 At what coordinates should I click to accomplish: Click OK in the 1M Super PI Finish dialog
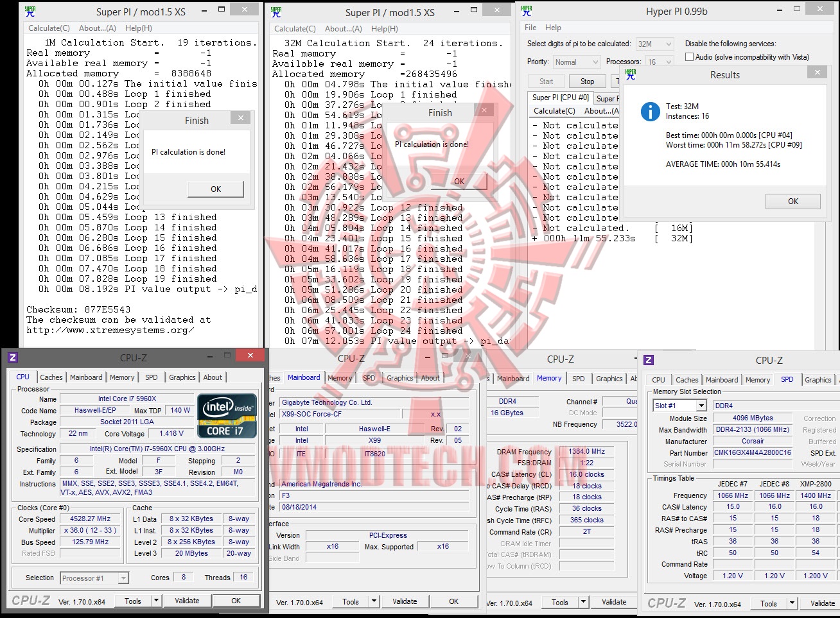click(x=216, y=189)
